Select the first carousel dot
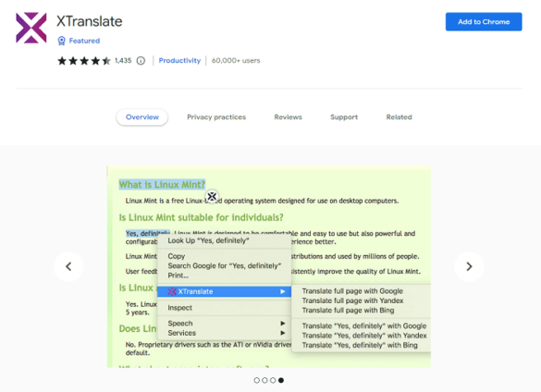The width and height of the screenshot is (541, 392). 256,380
